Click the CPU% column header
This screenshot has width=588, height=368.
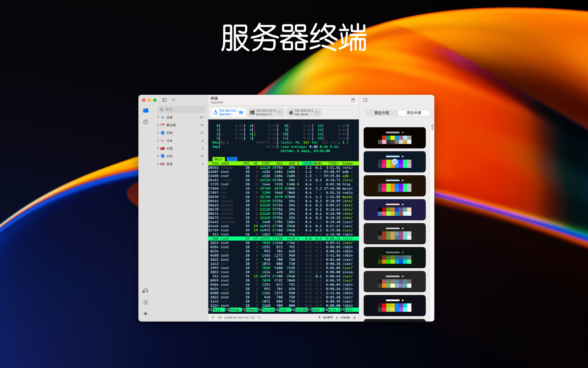pyautogui.click(x=307, y=163)
